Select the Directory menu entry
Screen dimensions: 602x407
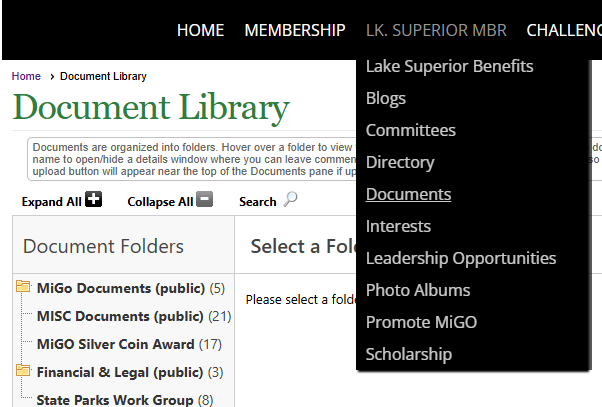400,162
